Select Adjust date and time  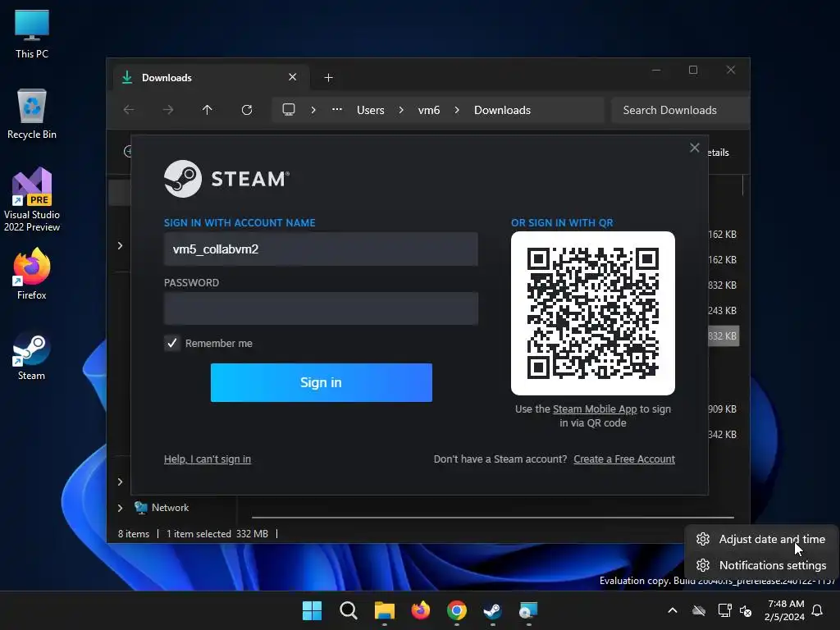(x=762, y=539)
